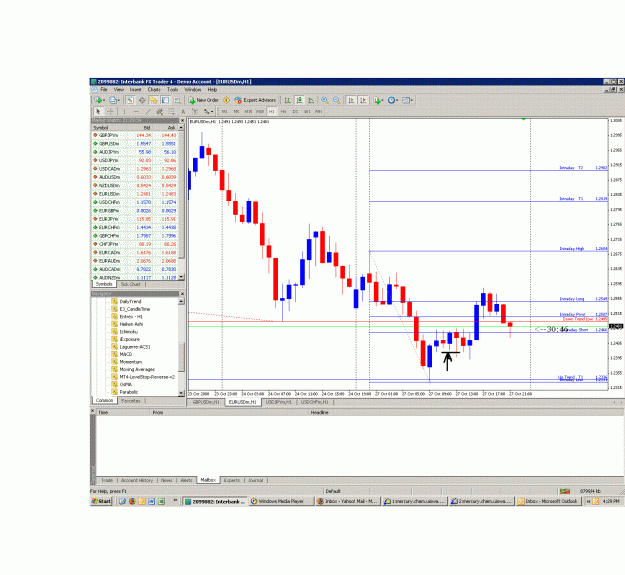Open Windows Media Player from taskbar
The height and width of the screenshot is (575, 625).
point(281,501)
